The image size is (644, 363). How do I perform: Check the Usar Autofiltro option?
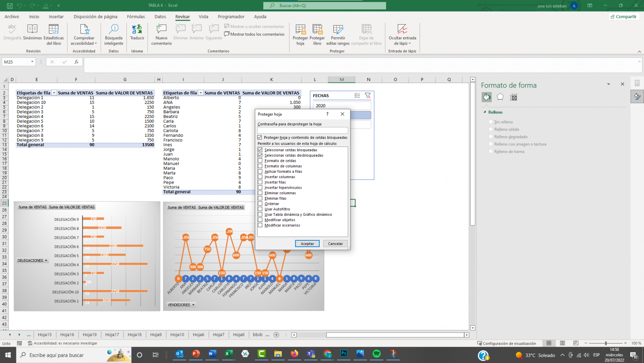pyautogui.click(x=260, y=209)
